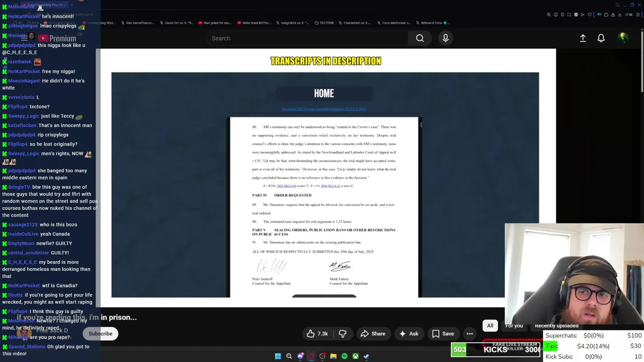Open Opera GX browser taskbar icon
Viewport: 644px width, 362px height.
[x=311, y=356]
